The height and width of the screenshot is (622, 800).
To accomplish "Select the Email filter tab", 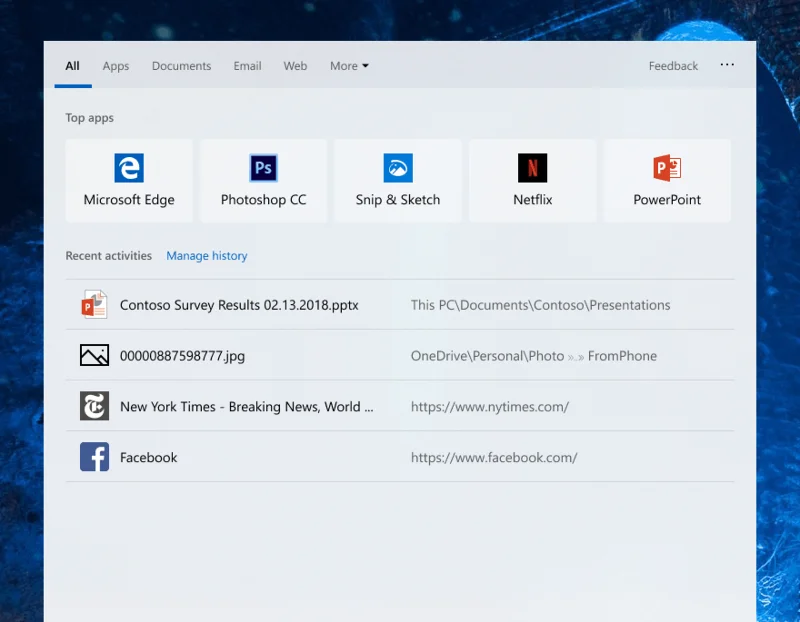I will (x=247, y=66).
